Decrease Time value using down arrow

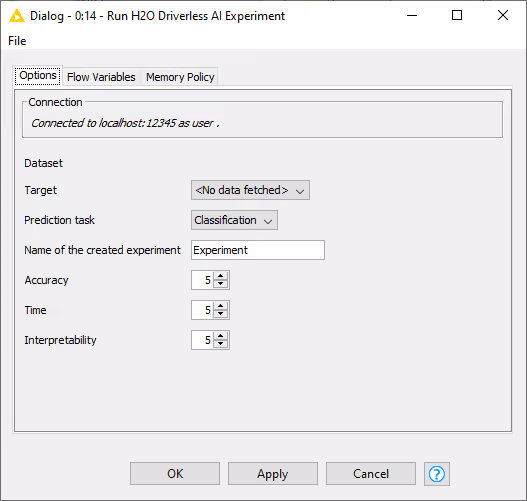pyautogui.click(x=220, y=314)
